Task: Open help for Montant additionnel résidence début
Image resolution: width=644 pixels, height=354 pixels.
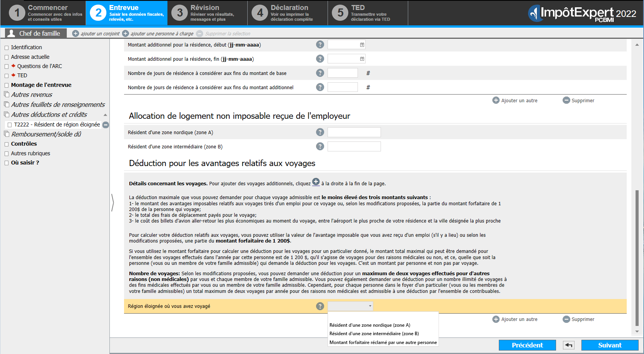Action: click(x=320, y=45)
